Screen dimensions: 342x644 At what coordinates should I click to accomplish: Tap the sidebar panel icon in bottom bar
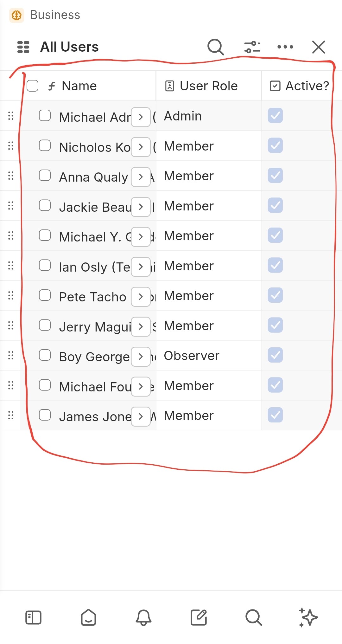click(x=33, y=617)
